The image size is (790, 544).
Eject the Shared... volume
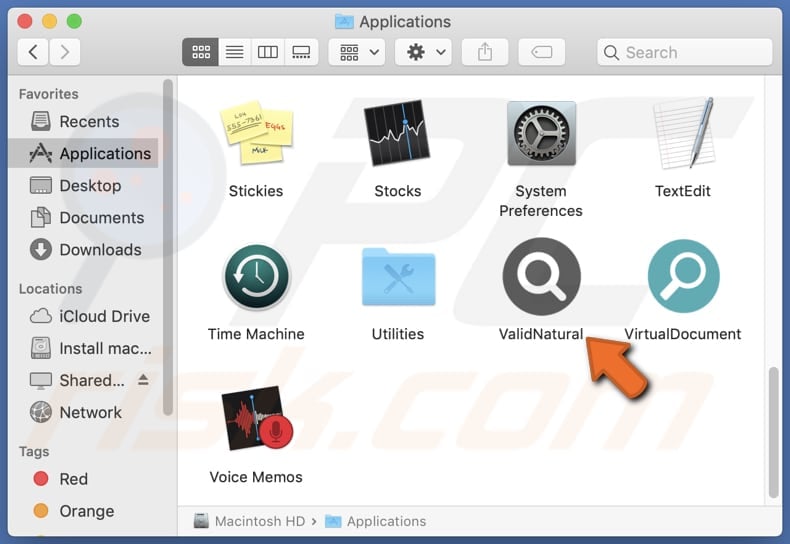pos(143,380)
